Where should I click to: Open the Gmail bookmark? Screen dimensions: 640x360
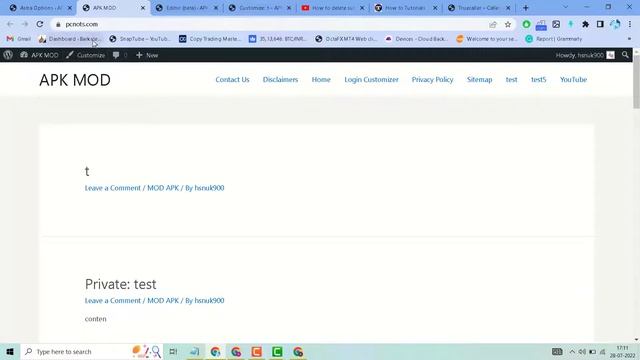[x=19, y=39]
